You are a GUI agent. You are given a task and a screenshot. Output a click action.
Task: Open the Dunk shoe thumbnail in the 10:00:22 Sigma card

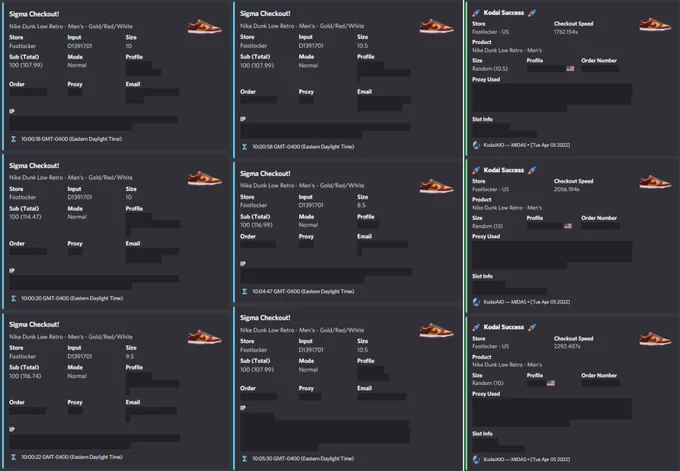(205, 337)
